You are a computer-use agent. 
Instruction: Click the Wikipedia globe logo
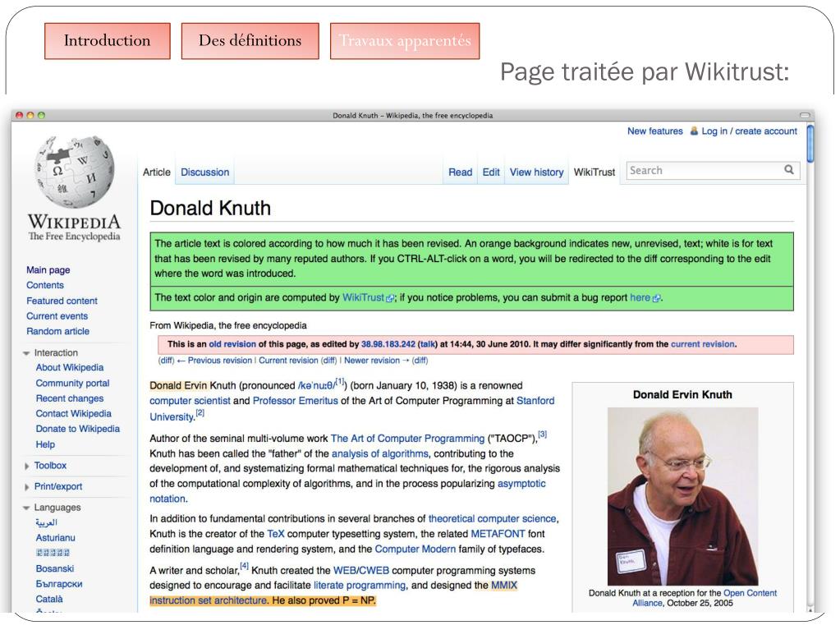(74, 172)
